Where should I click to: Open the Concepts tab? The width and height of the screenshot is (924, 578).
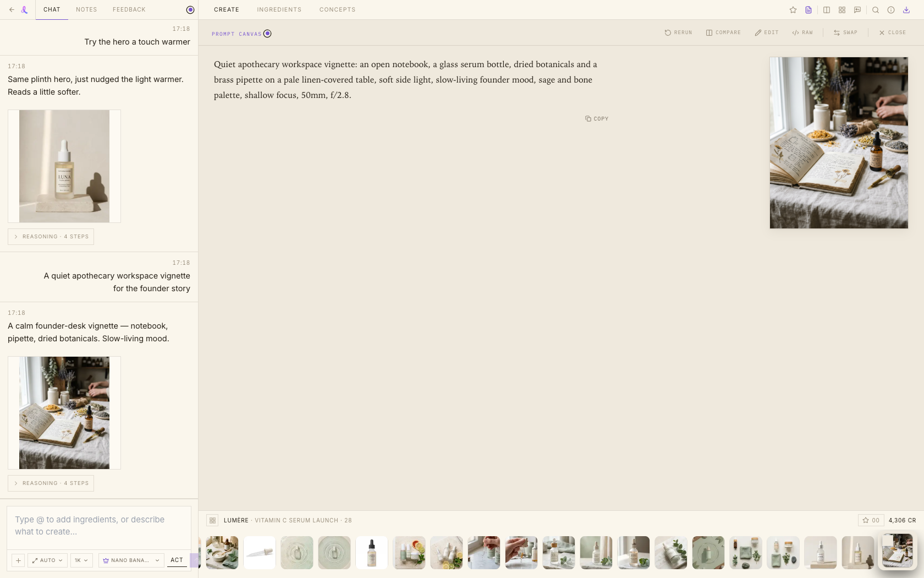pos(338,10)
